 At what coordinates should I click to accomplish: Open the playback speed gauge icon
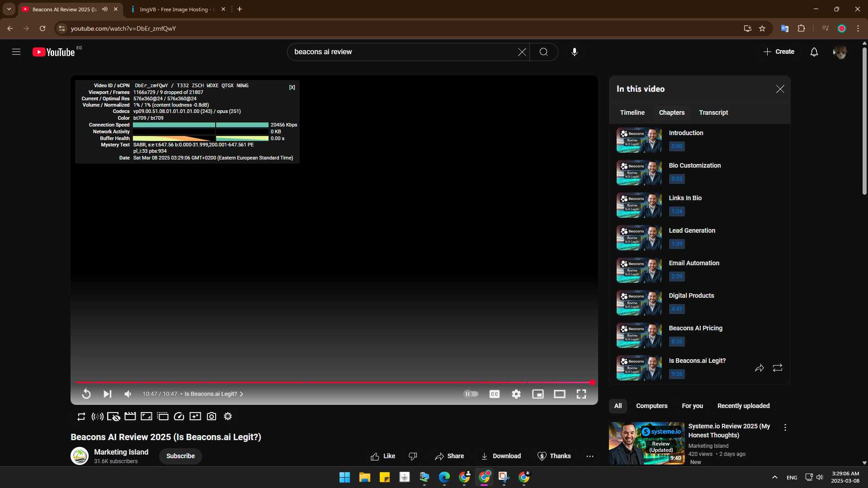tap(179, 417)
